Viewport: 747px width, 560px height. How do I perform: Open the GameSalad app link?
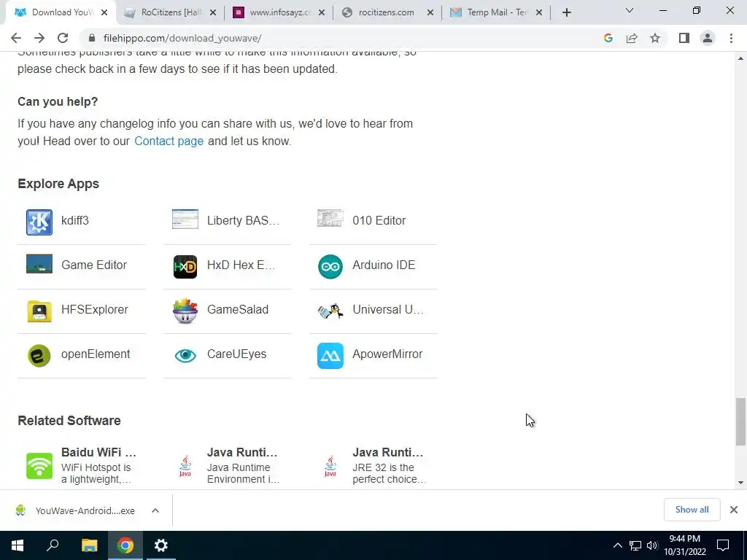pyautogui.click(x=237, y=309)
